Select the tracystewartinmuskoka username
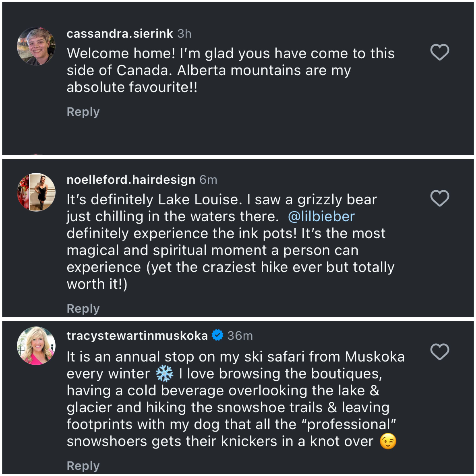The image size is (476, 476). pyautogui.click(x=137, y=336)
